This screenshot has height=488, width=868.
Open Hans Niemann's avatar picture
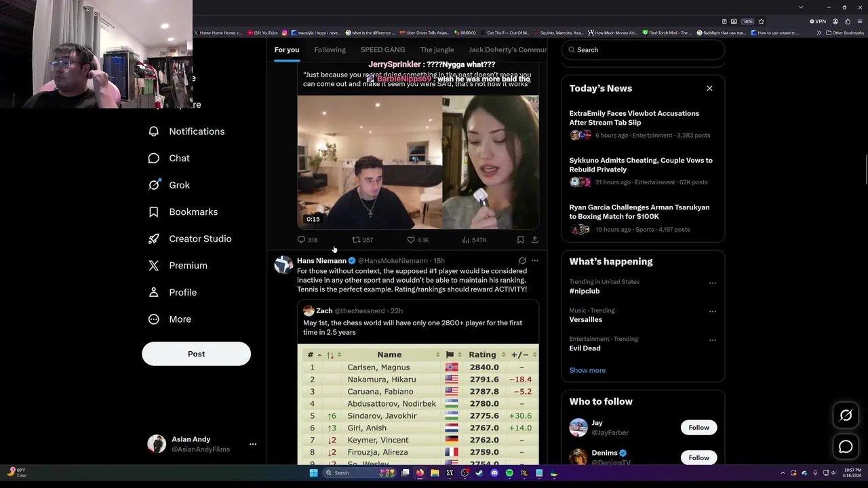pos(283,264)
